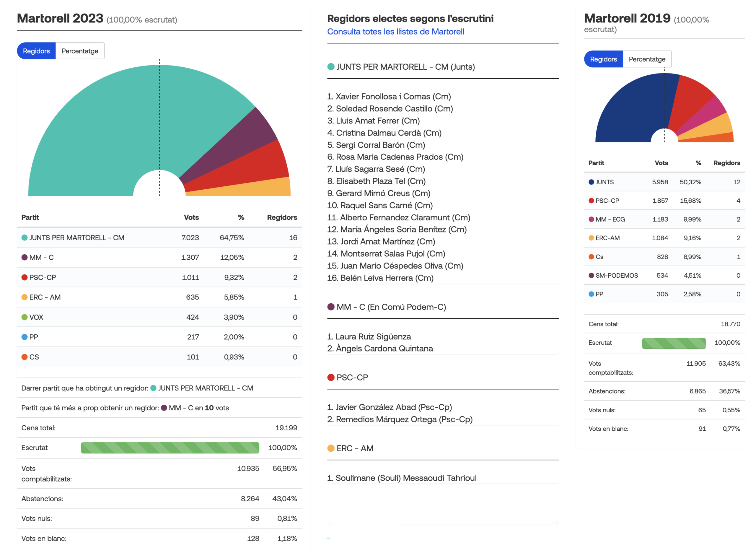Click 'Vots en blanc' value 91 in 2019
The height and width of the screenshot is (550, 756).
(x=702, y=429)
